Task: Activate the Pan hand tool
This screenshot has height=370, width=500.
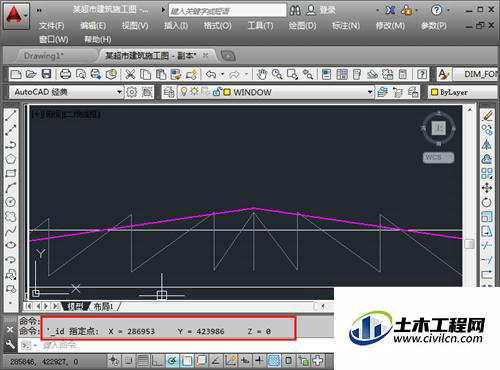Action: [x=262, y=74]
